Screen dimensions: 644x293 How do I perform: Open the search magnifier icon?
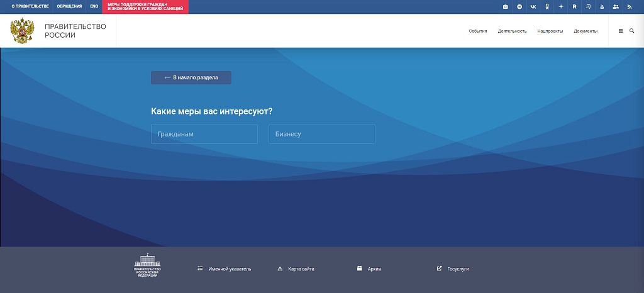(631, 31)
